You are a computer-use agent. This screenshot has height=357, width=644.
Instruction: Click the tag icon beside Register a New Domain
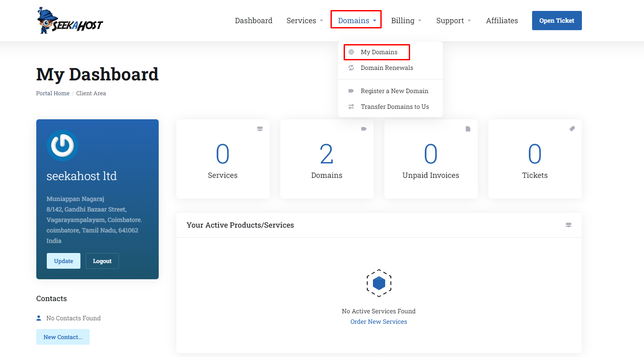tap(352, 91)
